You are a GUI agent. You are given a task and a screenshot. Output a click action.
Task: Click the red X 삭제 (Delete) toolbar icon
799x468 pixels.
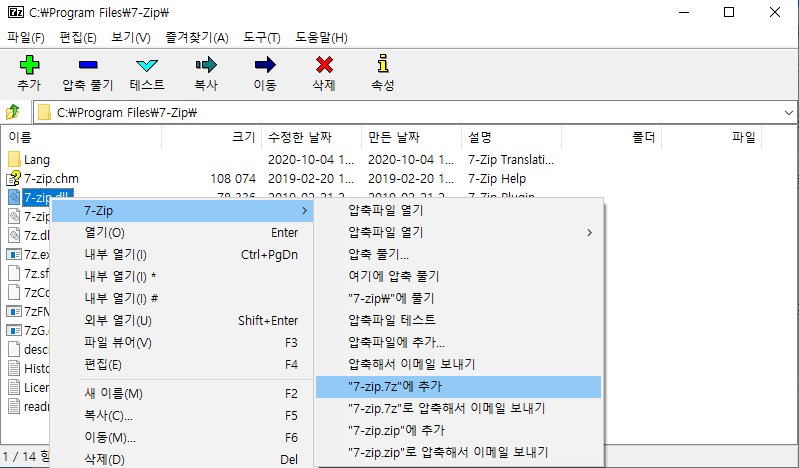324,65
